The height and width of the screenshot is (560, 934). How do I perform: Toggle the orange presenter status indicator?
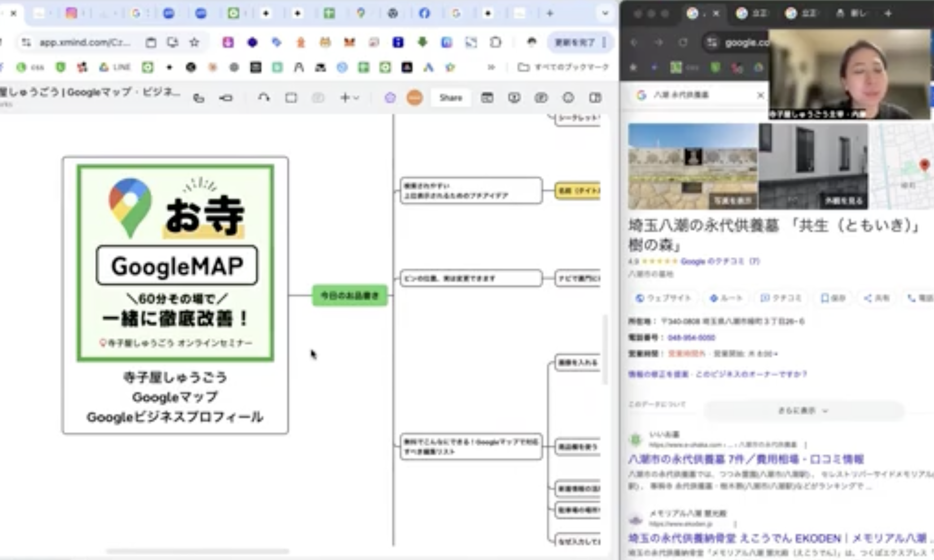(415, 97)
